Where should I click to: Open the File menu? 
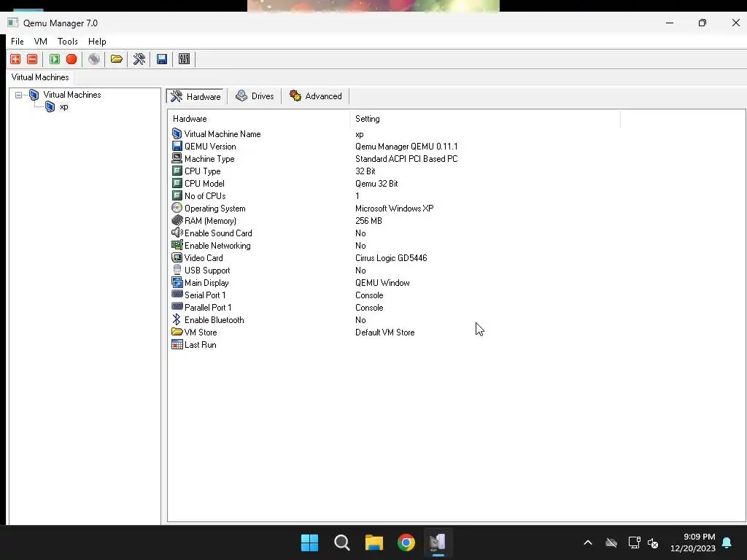tap(18, 42)
